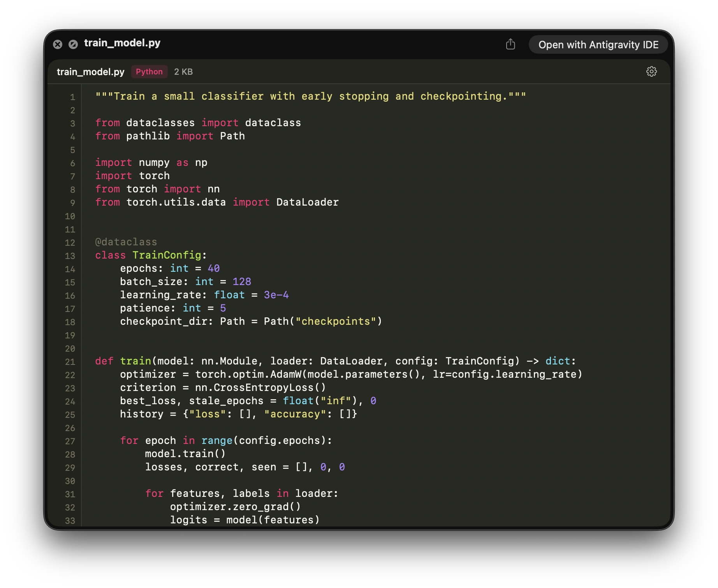Click 'optimizer.zero_grad()' line
This screenshot has width=718, height=588.
(236, 507)
